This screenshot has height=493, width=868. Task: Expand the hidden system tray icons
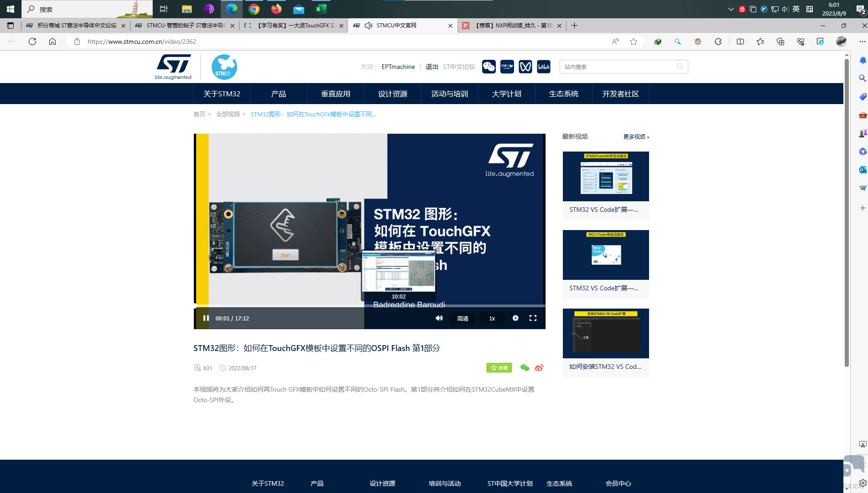click(x=731, y=9)
